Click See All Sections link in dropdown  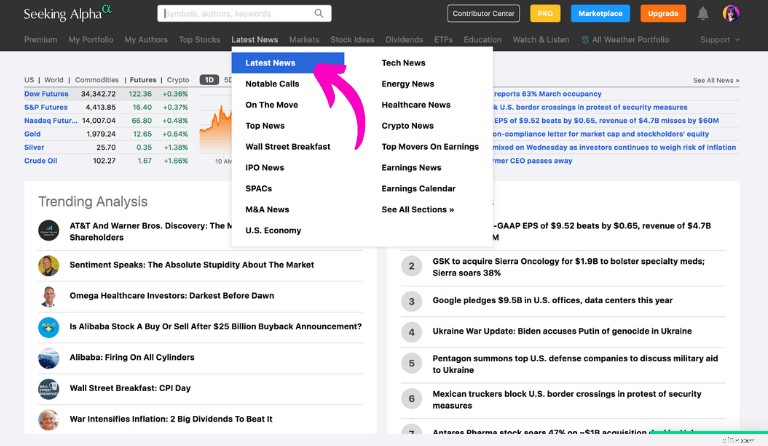[418, 210]
